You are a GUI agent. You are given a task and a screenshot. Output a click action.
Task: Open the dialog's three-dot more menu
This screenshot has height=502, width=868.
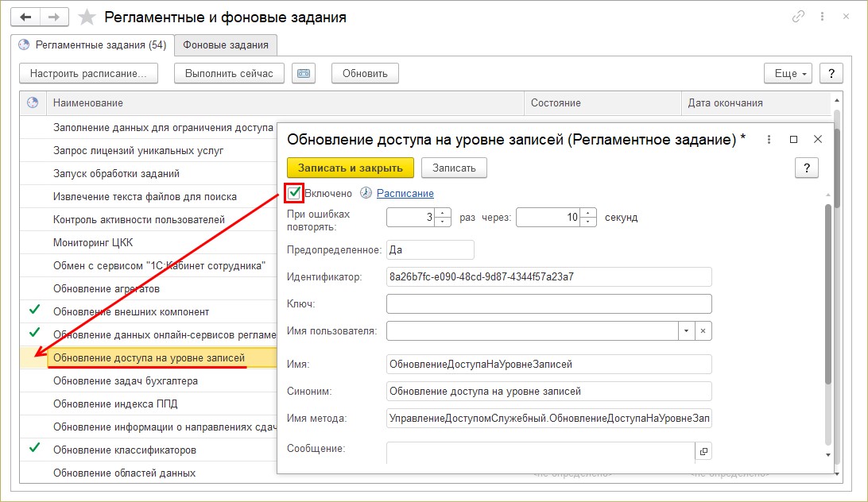[769, 140]
